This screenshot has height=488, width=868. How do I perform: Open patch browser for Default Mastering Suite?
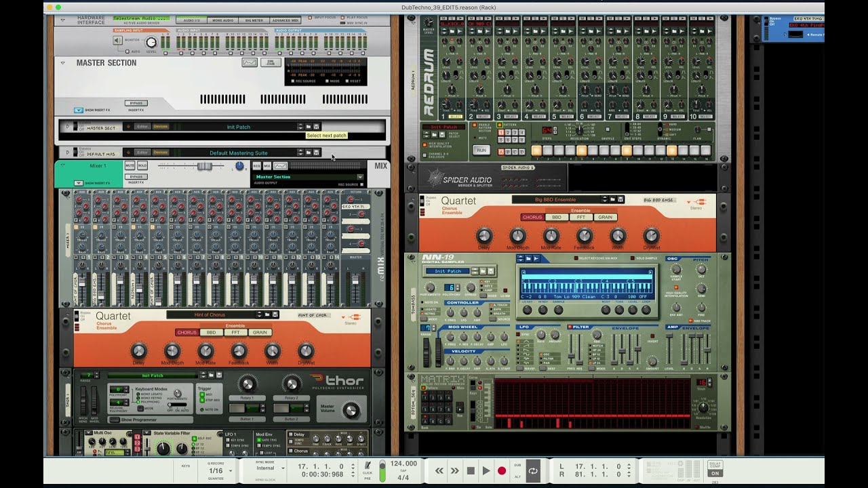309,152
